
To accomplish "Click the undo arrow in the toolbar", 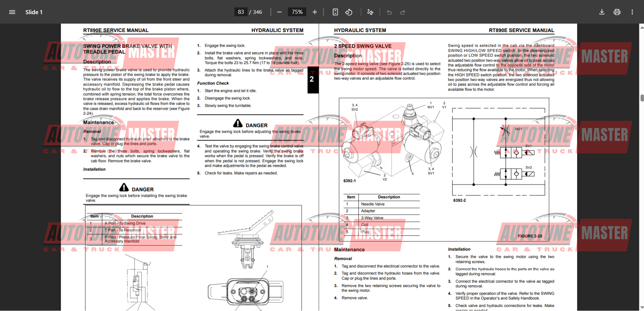I will coord(389,12).
